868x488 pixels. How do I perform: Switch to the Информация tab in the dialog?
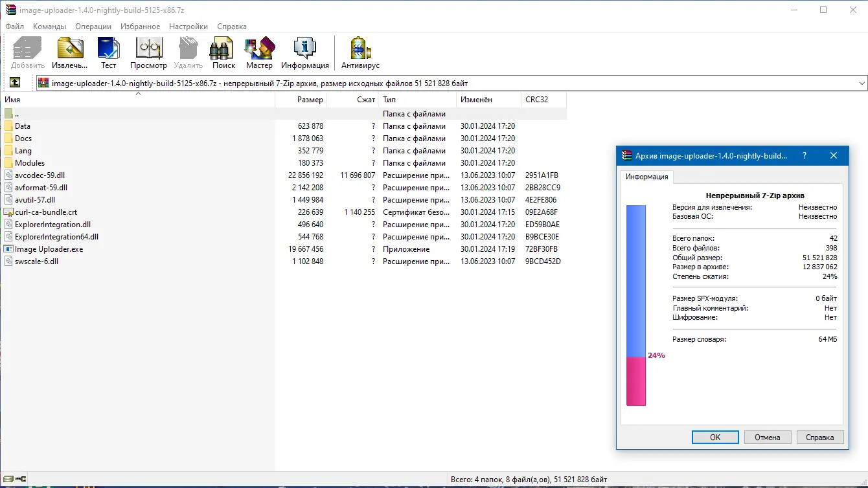click(648, 177)
